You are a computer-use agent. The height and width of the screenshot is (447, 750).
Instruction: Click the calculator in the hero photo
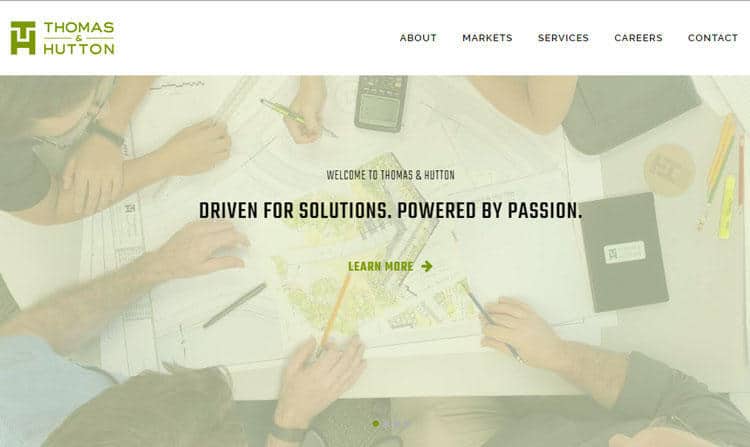click(x=381, y=102)
